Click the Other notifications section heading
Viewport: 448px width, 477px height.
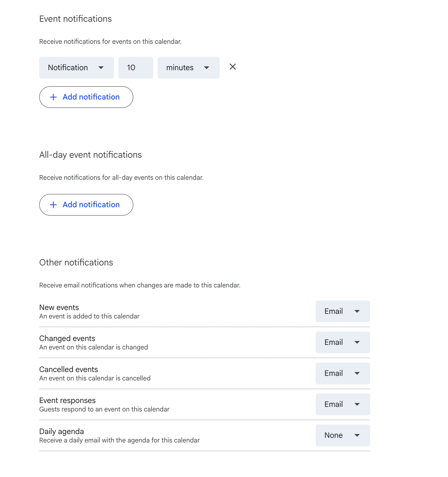click(x=76, y=262)
